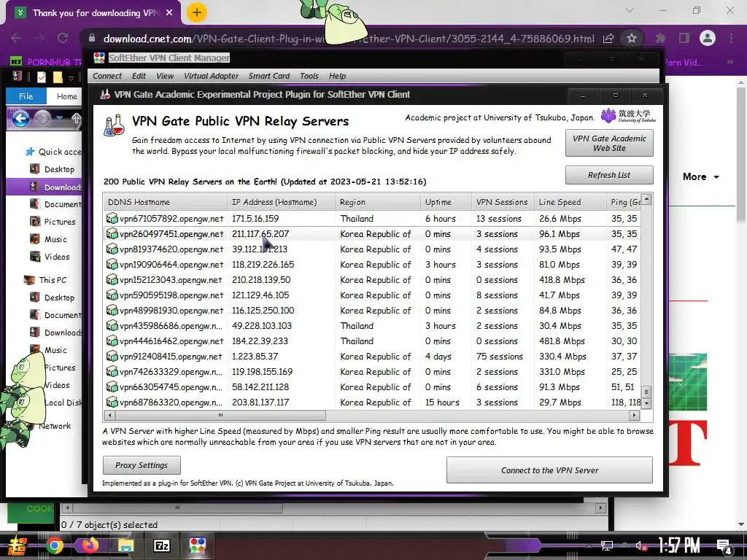Click the browser back arrow

click(x=16, y=39)
